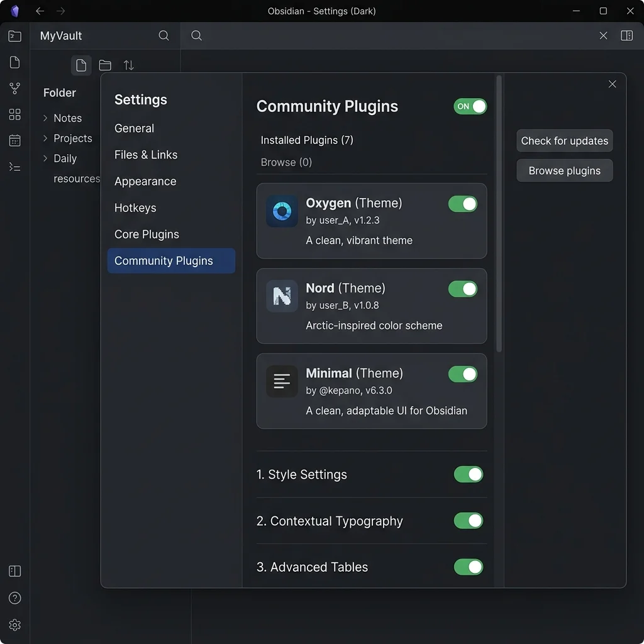Screen dimensions: 644x644
Task: Toggle the right sidebar panel icon
Action: 627,36
